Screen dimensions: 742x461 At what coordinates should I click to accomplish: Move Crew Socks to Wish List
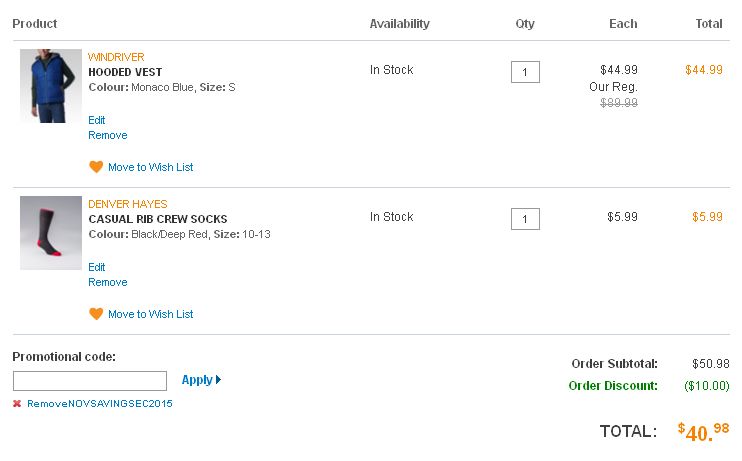[150, 314]
